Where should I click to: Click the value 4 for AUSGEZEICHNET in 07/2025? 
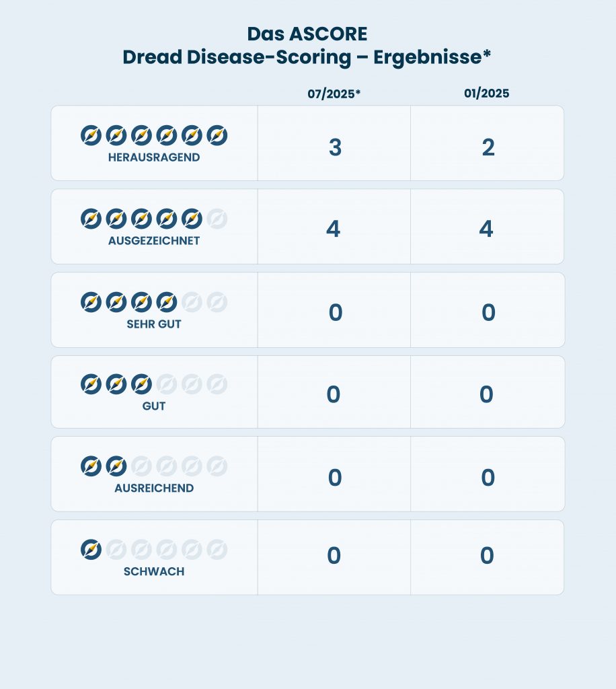tap(334, 229)
